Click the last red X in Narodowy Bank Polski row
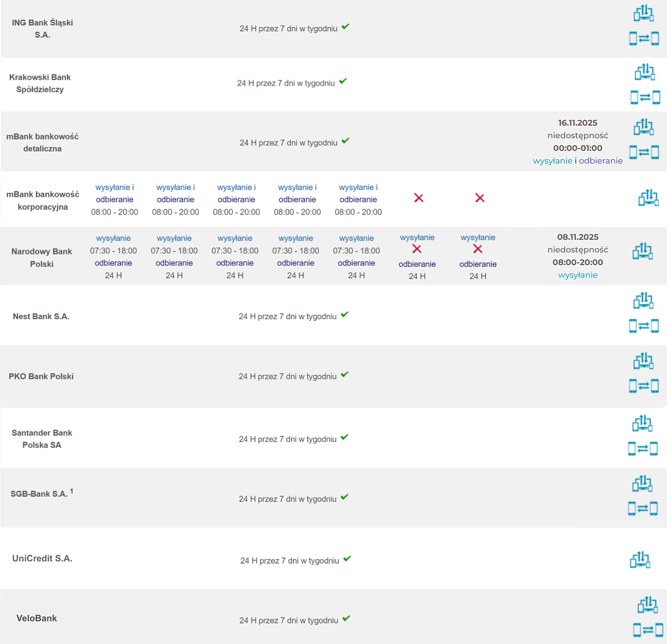667x644 pixels. (477, 249)
